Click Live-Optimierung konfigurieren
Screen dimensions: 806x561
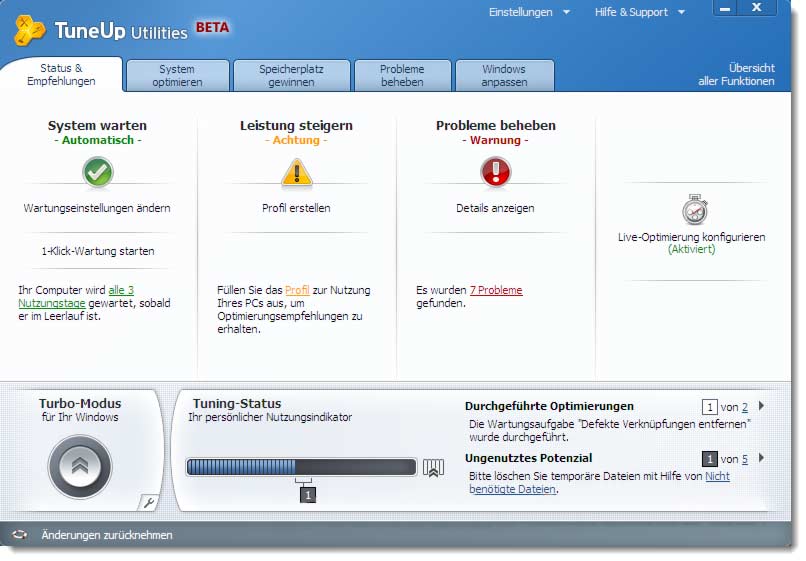point(691,237)
